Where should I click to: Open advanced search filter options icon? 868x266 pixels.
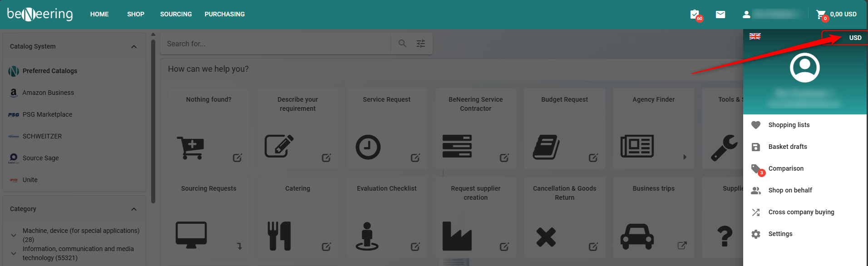pyautogui.click(x=421, y=44)
